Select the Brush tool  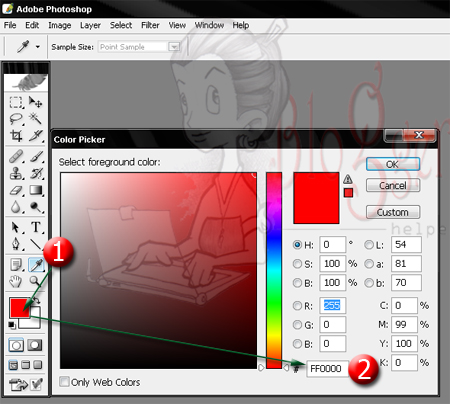[x=36, y=156]
